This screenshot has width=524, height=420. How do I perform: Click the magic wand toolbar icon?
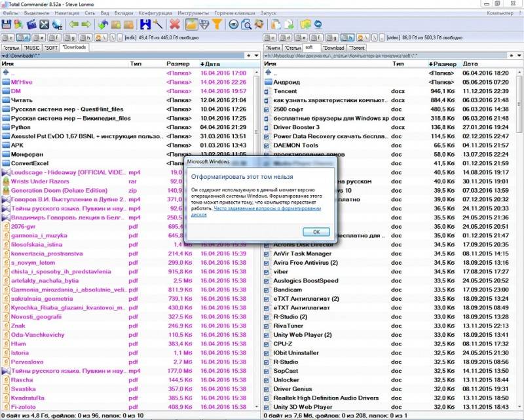click(158, 24)
